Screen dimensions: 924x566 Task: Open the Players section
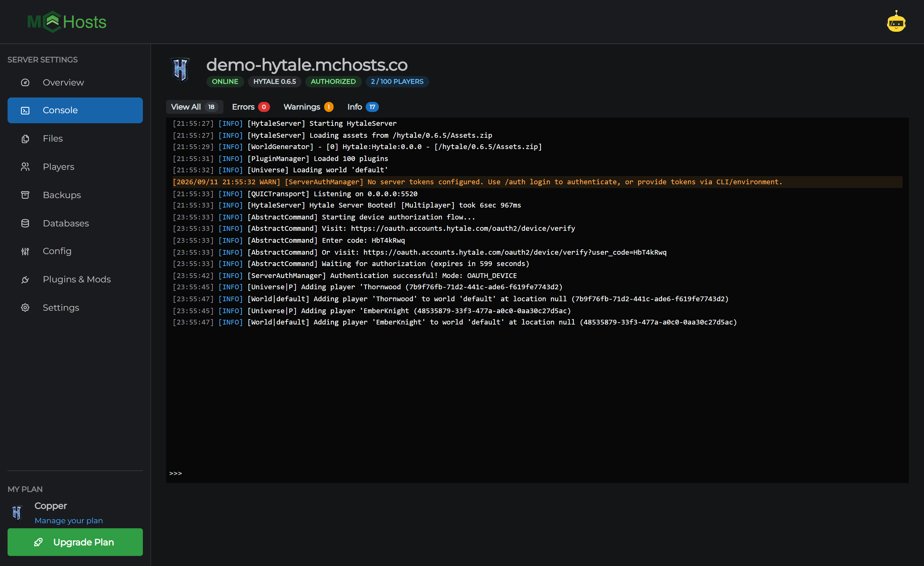tap(75, 167)
